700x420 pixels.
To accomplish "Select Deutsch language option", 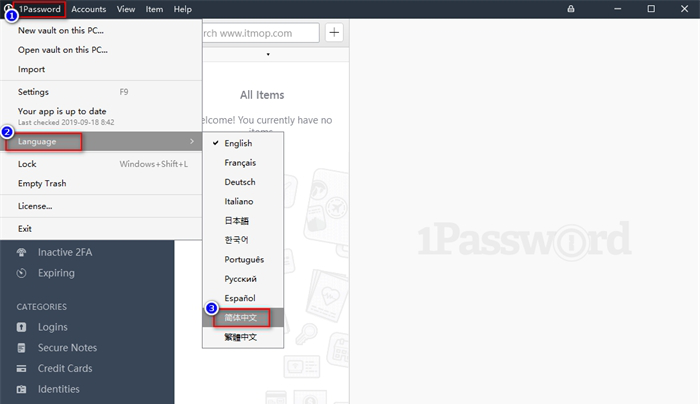I will pyautogui.click(x=243, y=182).
